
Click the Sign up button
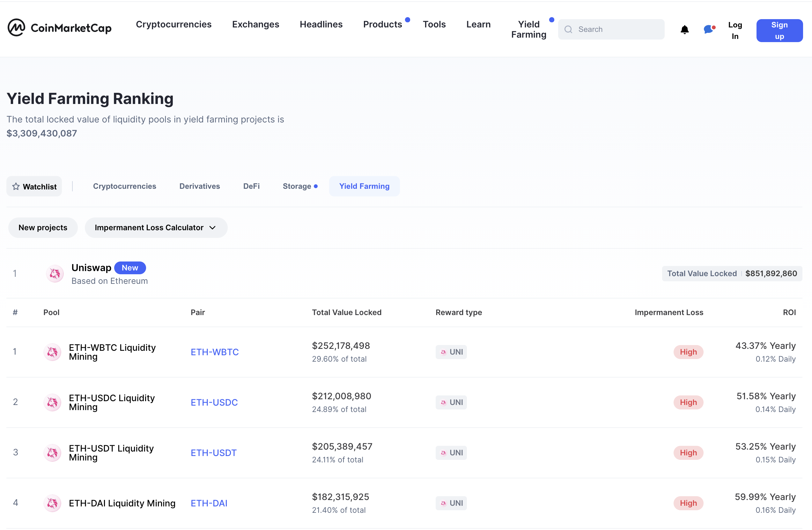[x=779, y=30]
